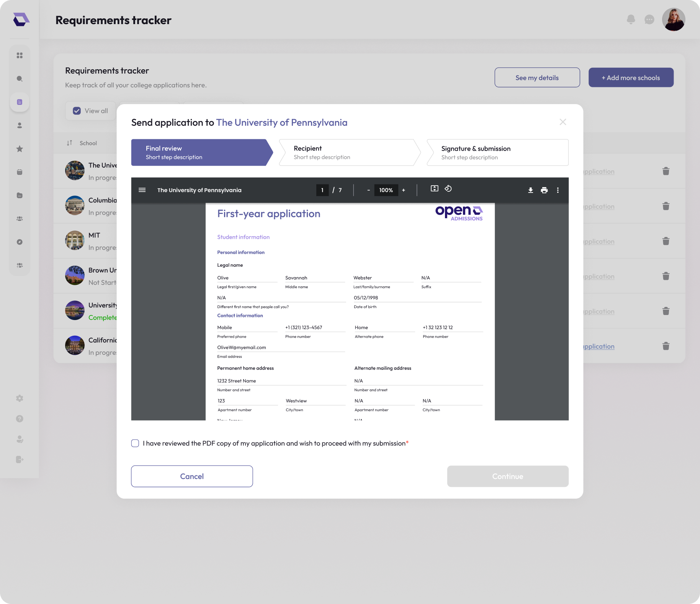The height and width of the screenshot is (604, 700).
Task: Delete The University of Pennsylvania row
Action: (666, 171)
